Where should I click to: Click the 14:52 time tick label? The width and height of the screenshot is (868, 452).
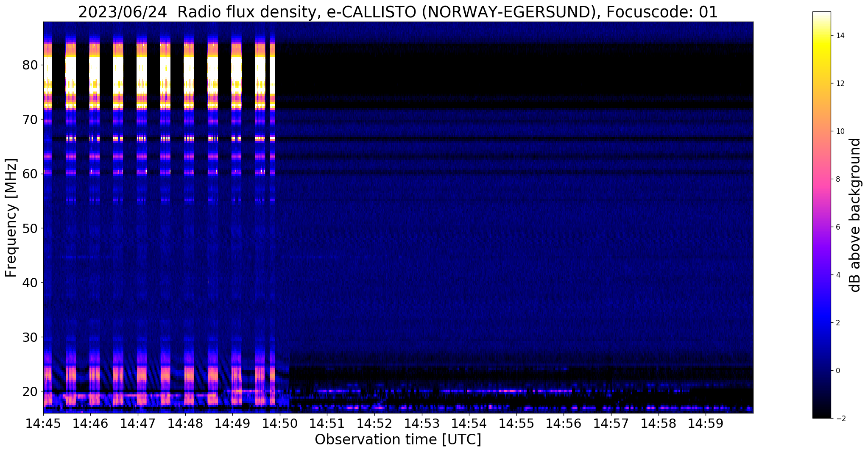pyautogui.click(x=374, y=423)
